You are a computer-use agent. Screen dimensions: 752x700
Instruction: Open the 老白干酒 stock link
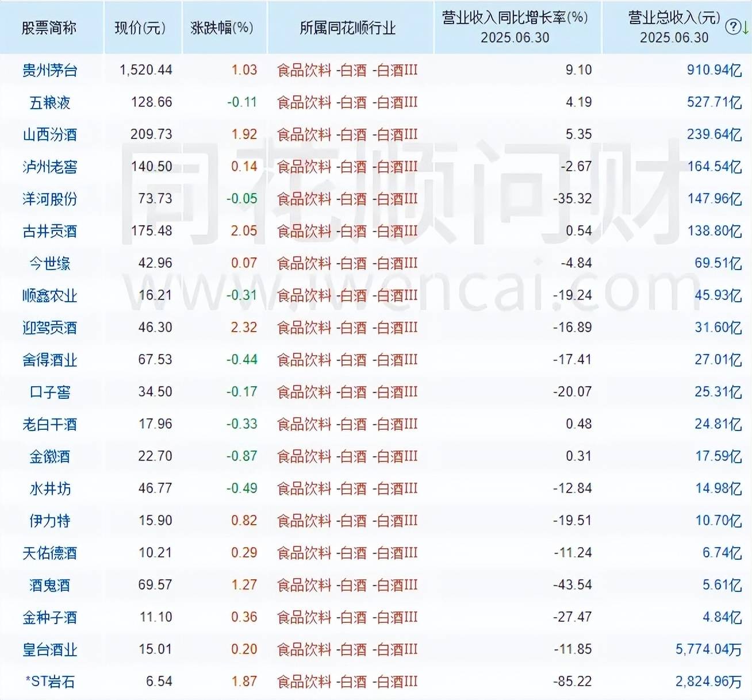click(x=50, y=424)
